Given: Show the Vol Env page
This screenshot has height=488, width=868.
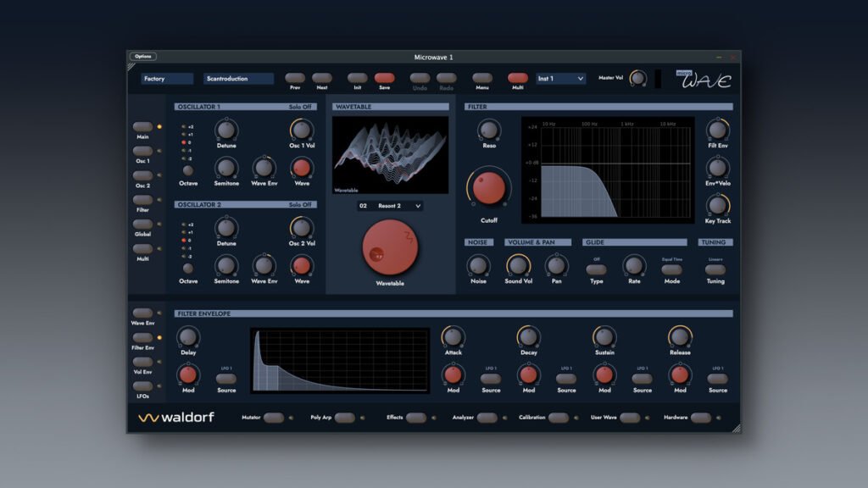Looking at the screenshot, I should coord(142,362).
